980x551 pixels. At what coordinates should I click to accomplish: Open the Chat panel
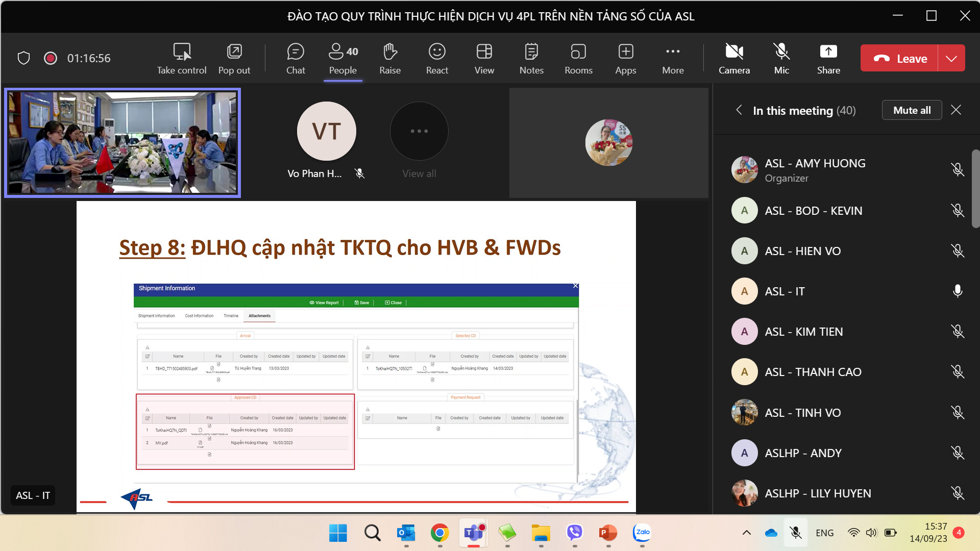[296, 58]
